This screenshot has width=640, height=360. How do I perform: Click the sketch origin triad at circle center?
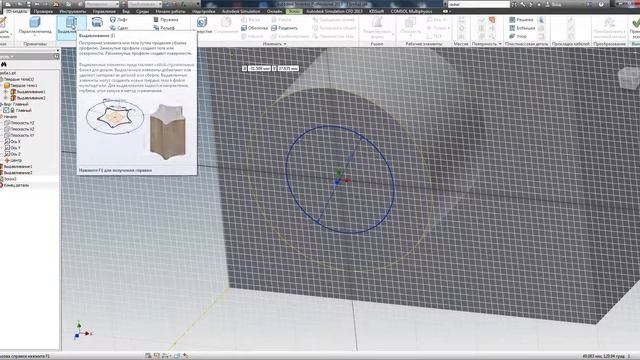pyautogui.click(x=338, y=182)
